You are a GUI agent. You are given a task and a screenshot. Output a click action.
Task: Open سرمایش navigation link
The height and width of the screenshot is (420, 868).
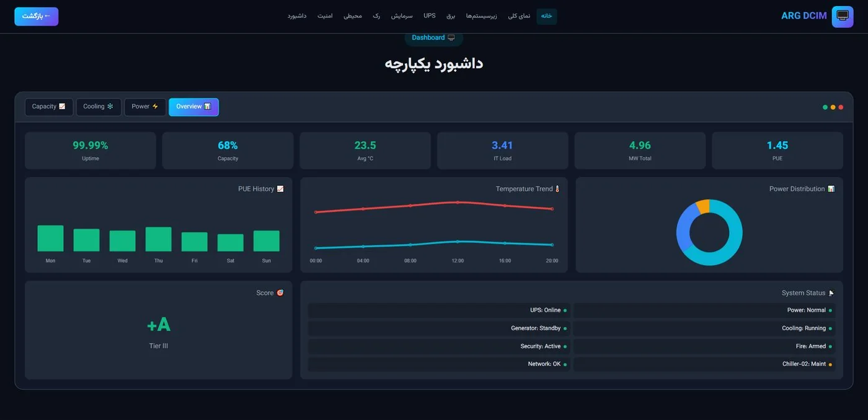[x=402, y=16]
